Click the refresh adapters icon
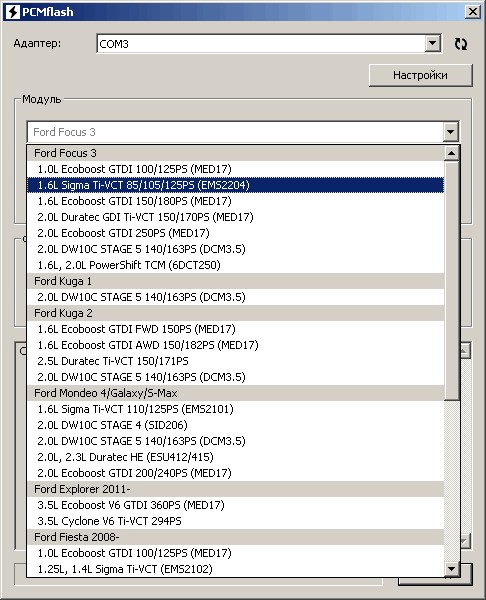The image size is (486, 600). (461, 44)
